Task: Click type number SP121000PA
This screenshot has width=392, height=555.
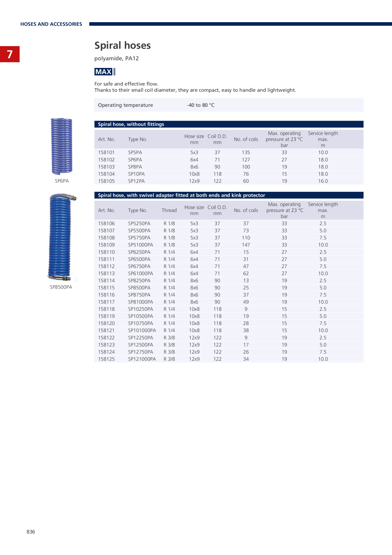Action: point(142,359)
